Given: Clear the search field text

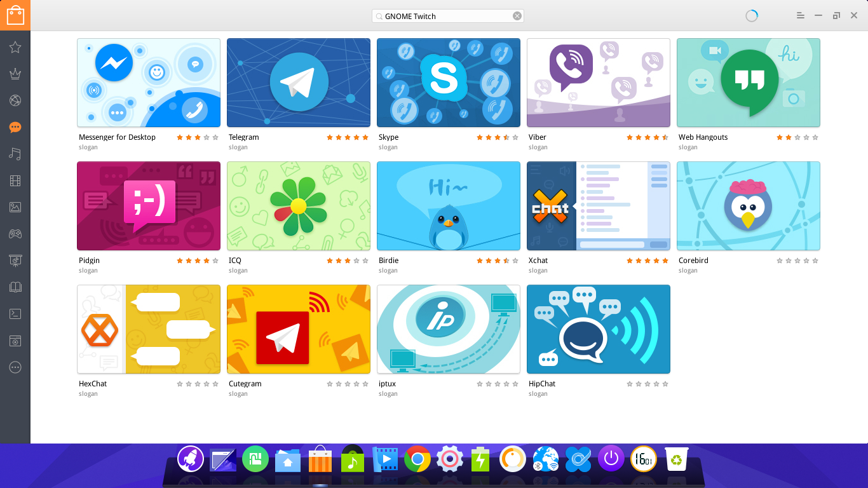Looking at the screenshot, I should coord(517,16).
